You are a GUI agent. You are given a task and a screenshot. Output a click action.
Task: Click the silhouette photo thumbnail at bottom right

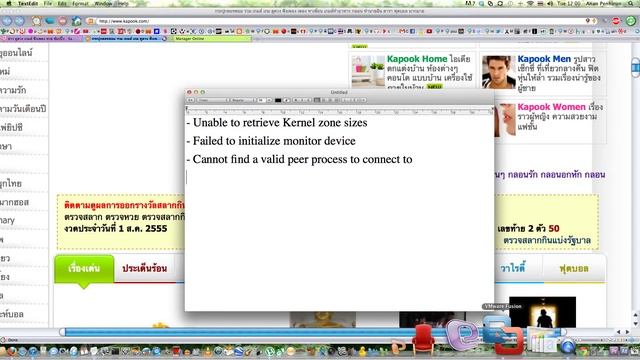click(x=542, y=313)
